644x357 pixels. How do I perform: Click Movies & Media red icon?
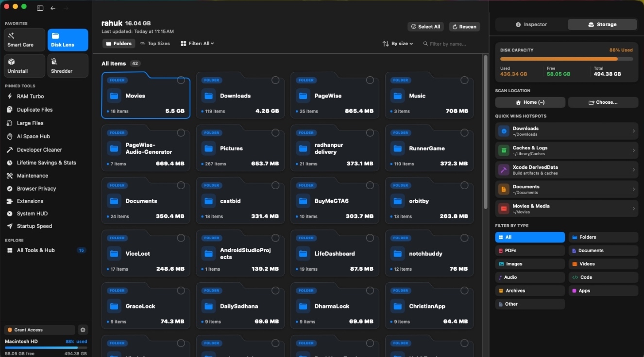504,209
